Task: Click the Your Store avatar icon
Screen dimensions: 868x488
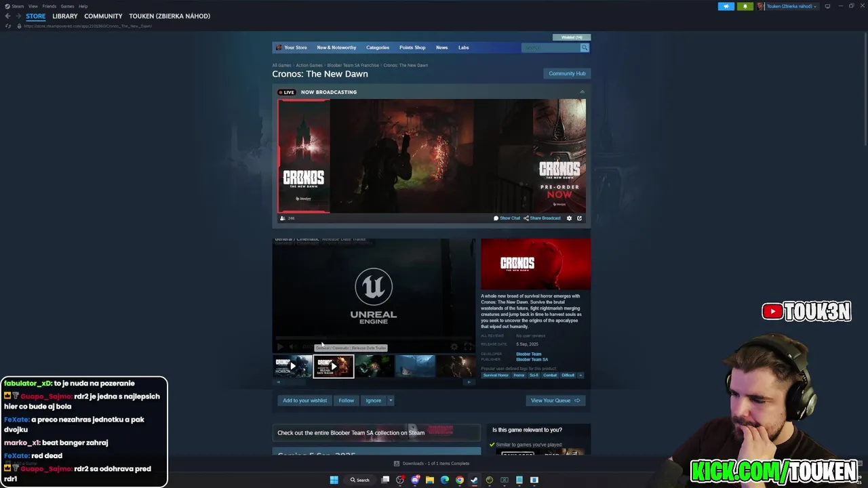Action: [279, 47]
